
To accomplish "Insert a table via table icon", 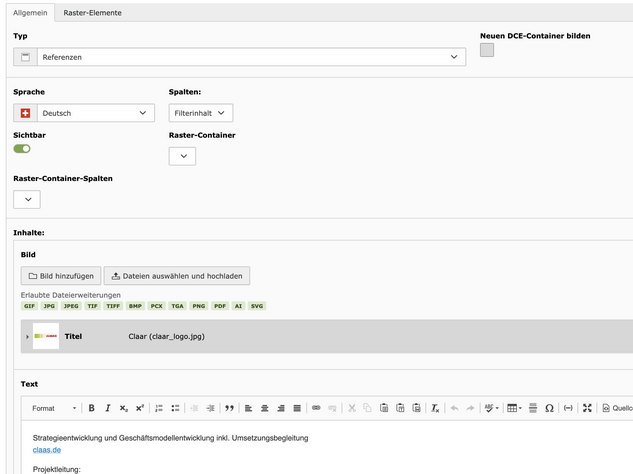I will coord(514,408).
